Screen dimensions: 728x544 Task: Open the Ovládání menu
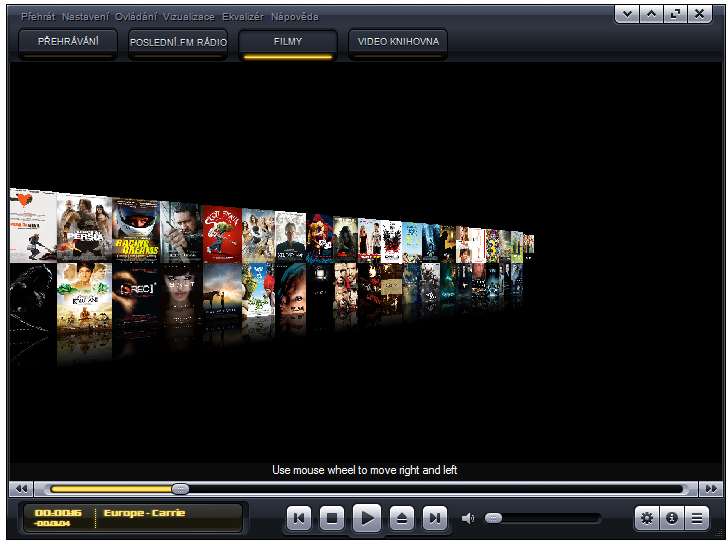136,17
